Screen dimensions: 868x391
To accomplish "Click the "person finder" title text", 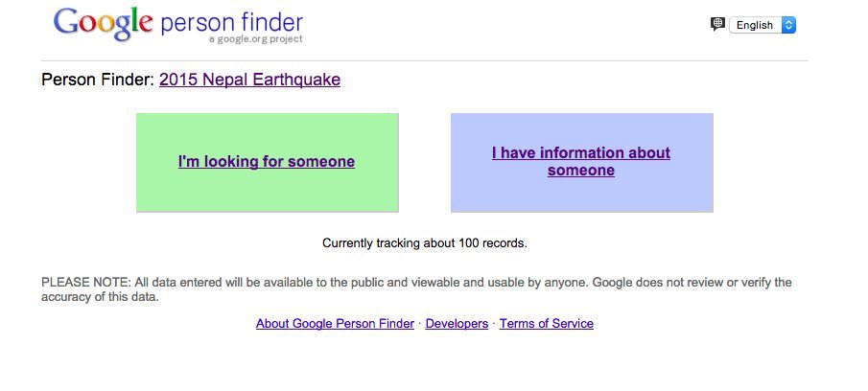I will click(x=231, y=23).
